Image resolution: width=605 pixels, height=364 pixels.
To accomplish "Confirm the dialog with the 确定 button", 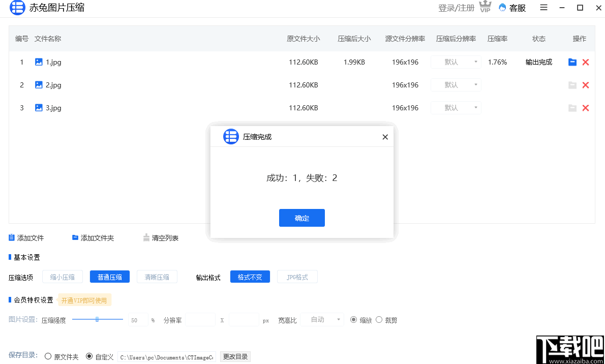I will (301, 218).
